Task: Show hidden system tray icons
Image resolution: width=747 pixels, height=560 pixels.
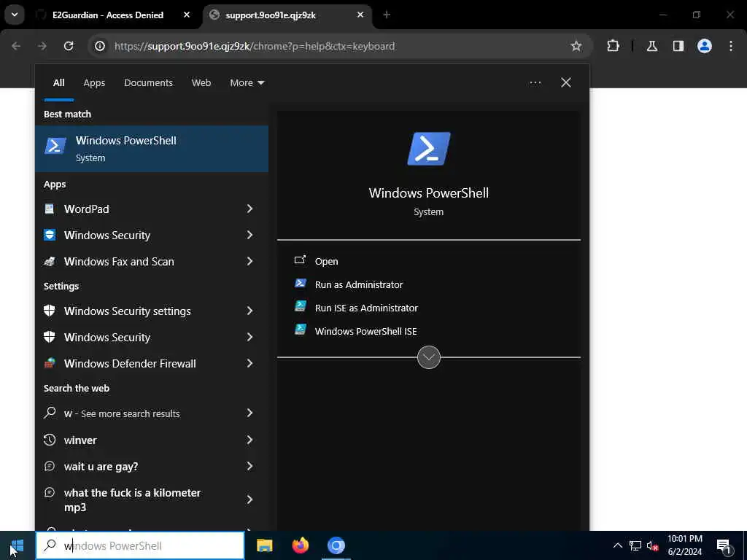Action: click(x=617, y=545)
